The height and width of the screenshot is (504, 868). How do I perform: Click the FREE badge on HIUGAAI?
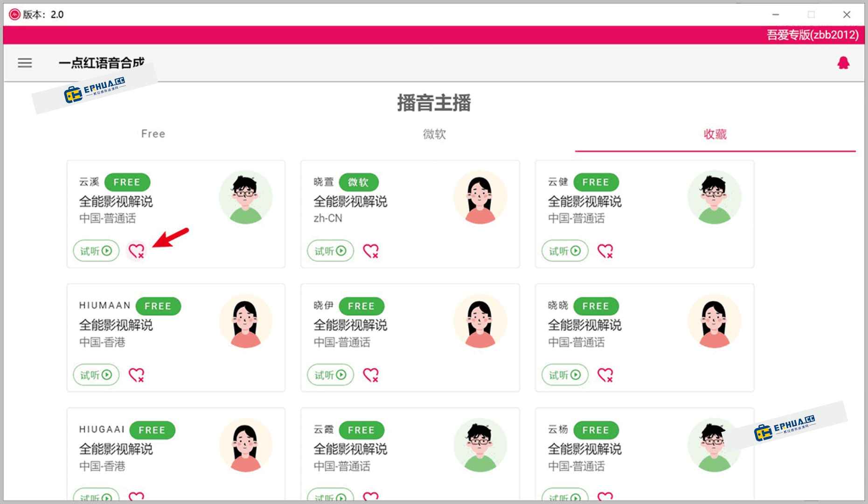pos(152,430)
